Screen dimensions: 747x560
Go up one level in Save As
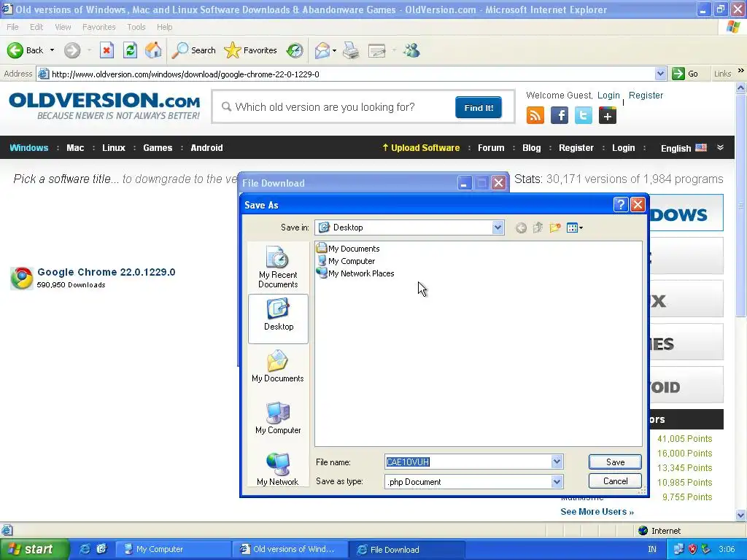[538, 227]
